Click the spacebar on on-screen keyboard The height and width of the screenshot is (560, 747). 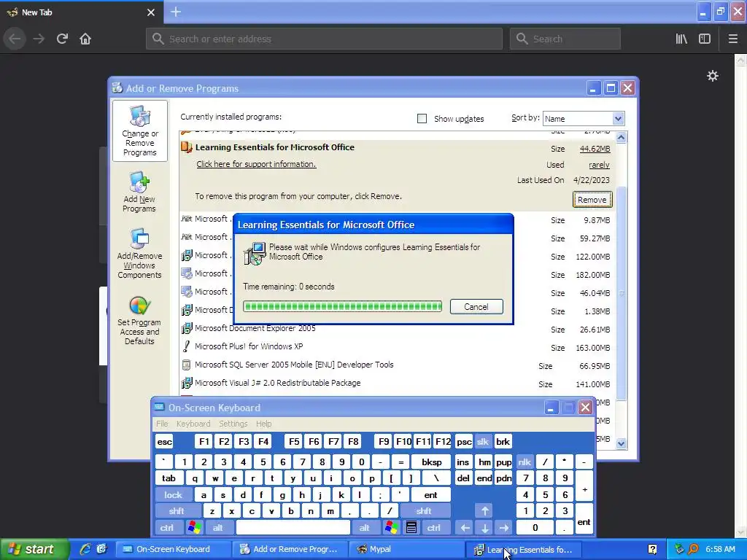(x=293, y=528)
